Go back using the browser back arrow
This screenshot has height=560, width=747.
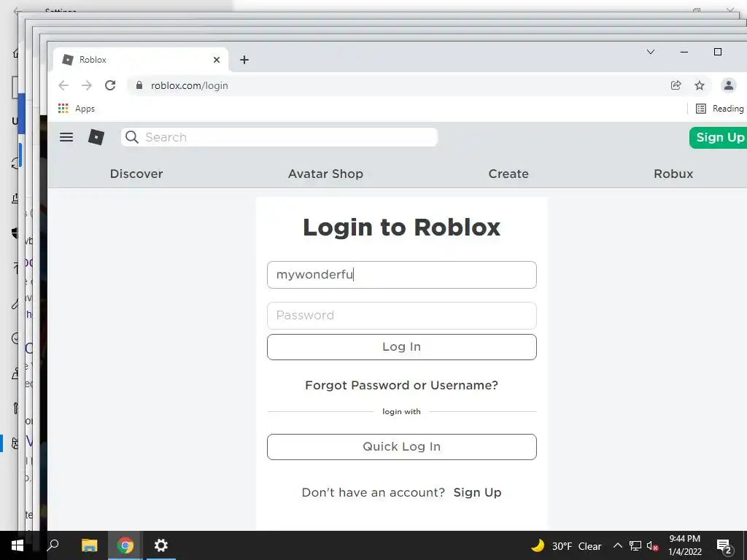tap(63, 85)
